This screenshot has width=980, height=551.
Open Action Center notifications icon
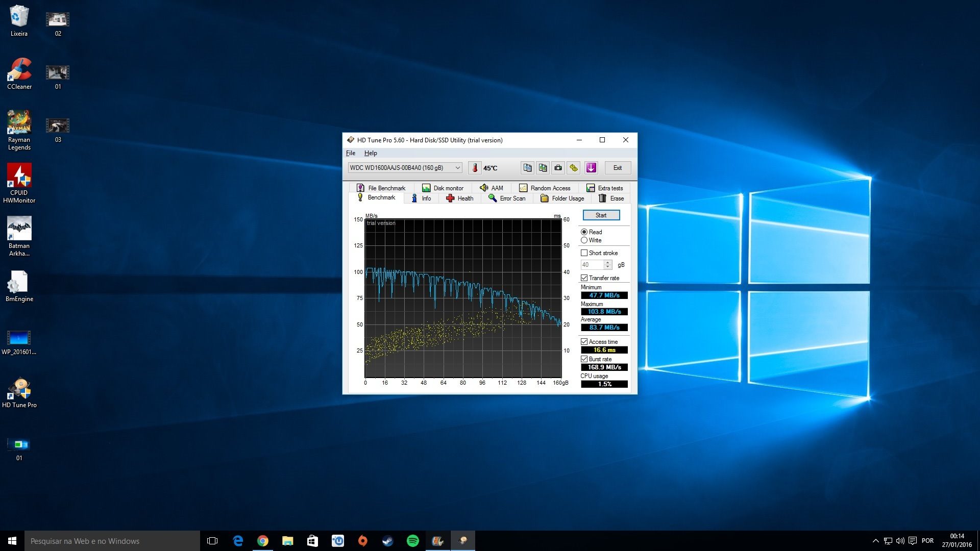point(913,541)
